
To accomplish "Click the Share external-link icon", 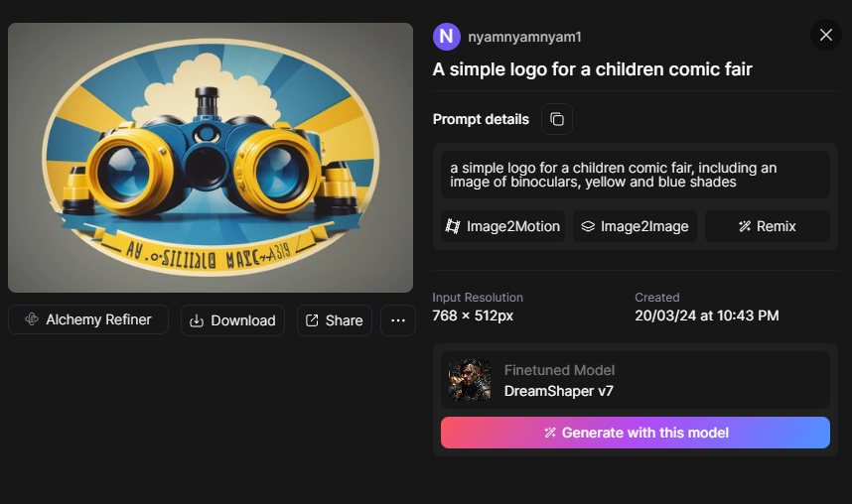I will tap(312, 320).
